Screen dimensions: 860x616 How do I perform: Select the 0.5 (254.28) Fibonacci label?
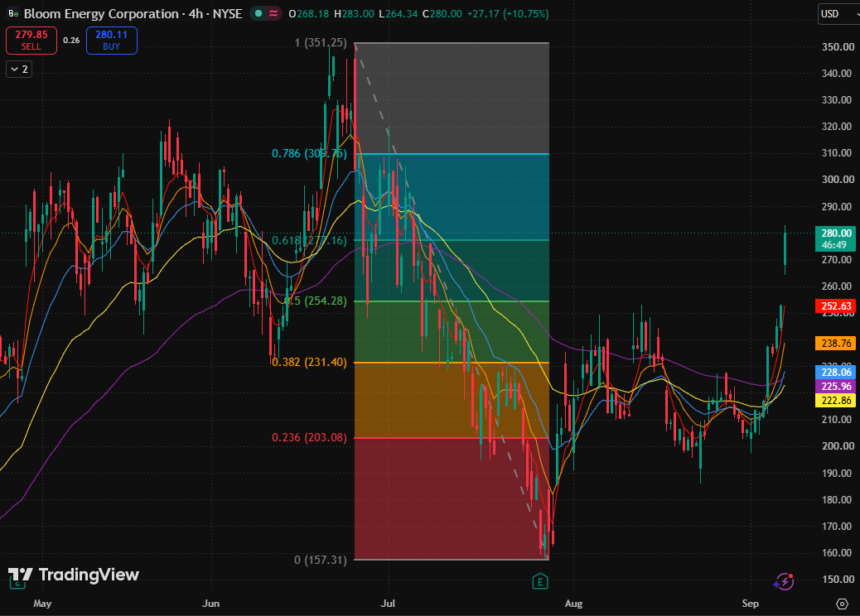click(x=316, y=301)
